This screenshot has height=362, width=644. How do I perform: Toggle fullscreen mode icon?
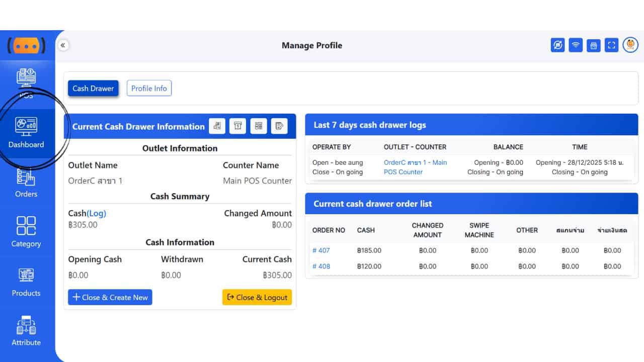[611, 46]
